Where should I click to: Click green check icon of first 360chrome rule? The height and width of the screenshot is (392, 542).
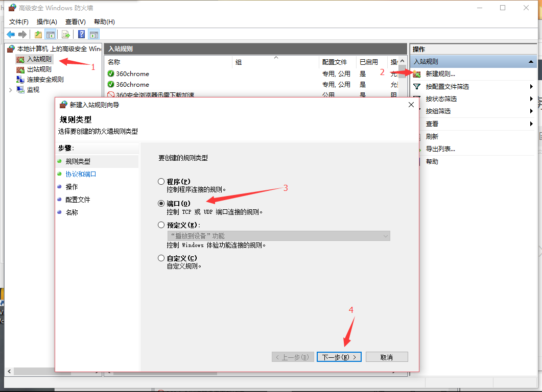pos(111,73)
